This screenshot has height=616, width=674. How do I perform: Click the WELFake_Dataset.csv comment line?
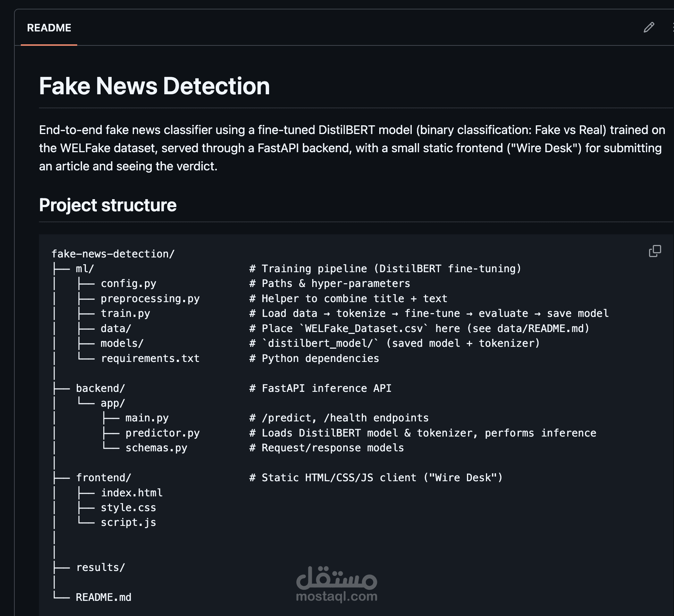419,329
